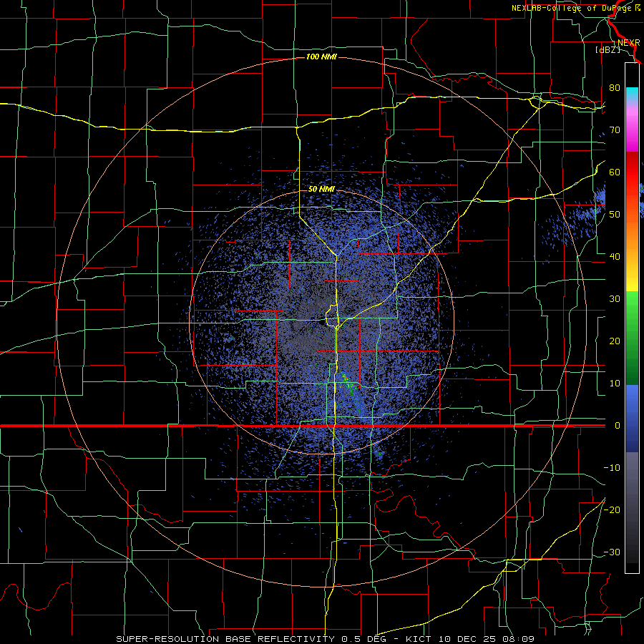This screenshot has height=644, width=644.
Task: Click the NEXR label above dBZ
Action: (629, 42)
